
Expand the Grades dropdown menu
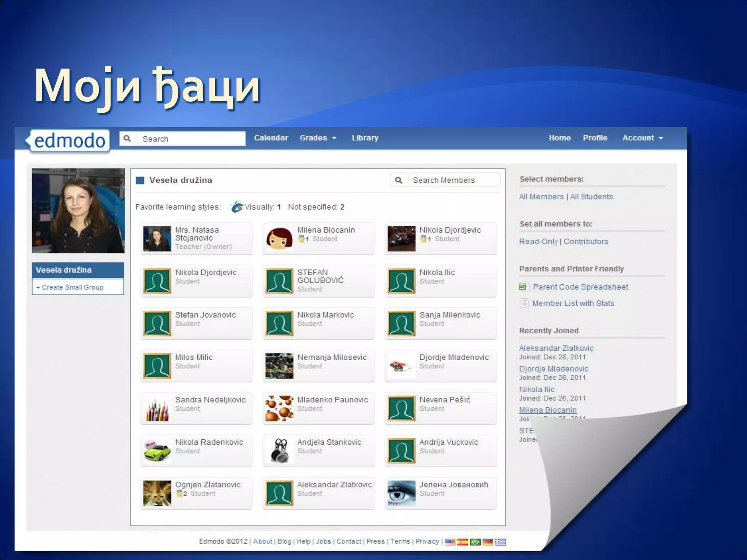click(x=318, y=138)
